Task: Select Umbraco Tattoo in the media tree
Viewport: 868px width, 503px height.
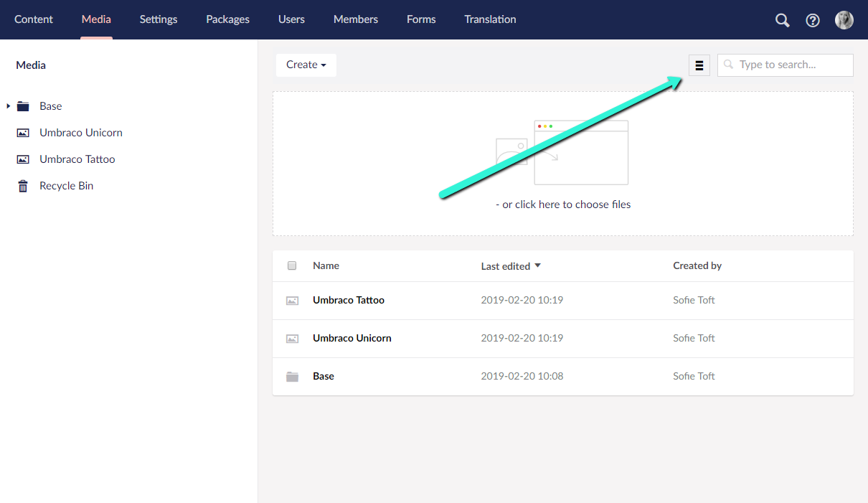Action: (x=77, y=159)
